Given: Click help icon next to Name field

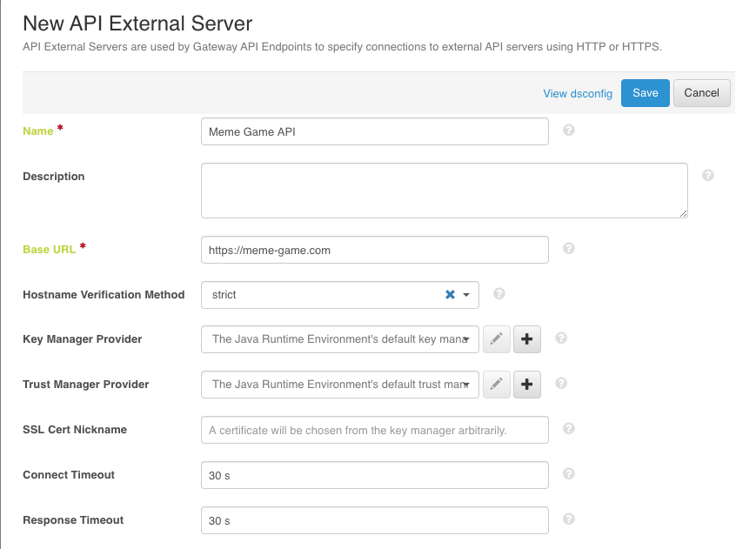Looking at the screenshot, I should [x=569, y=131].
